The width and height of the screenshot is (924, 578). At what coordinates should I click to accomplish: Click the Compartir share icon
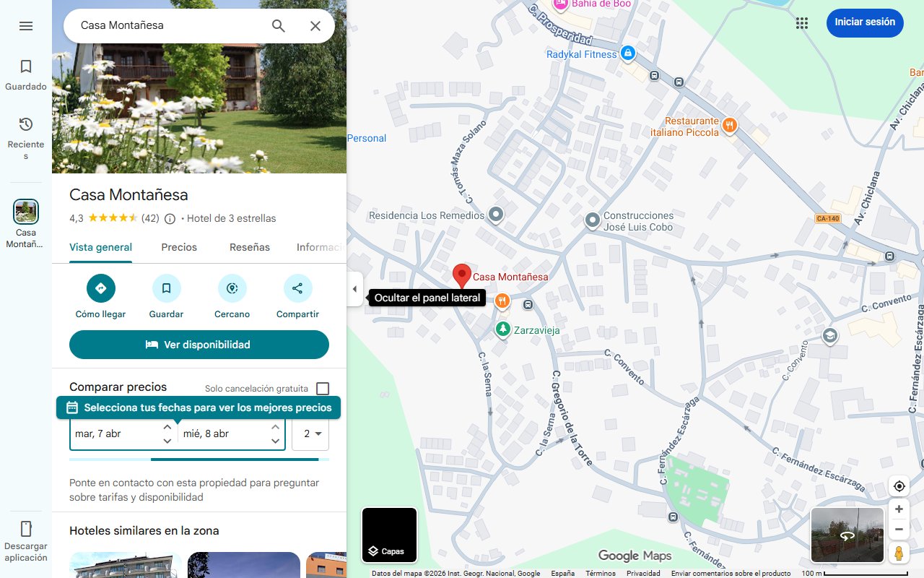[x=297, y=288]
